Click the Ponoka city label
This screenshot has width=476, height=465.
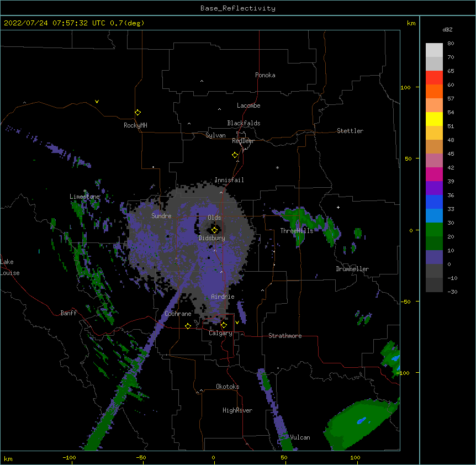(265, 75)
